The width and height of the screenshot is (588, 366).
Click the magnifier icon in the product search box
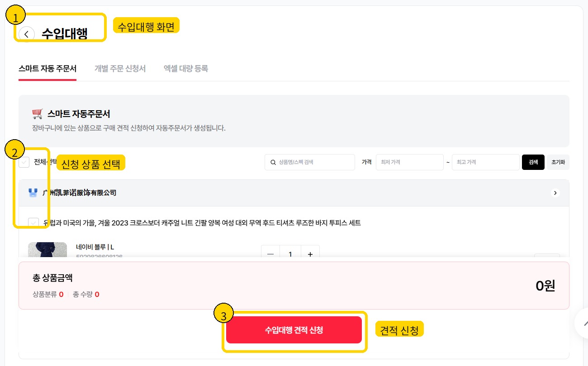click(273, 162)
